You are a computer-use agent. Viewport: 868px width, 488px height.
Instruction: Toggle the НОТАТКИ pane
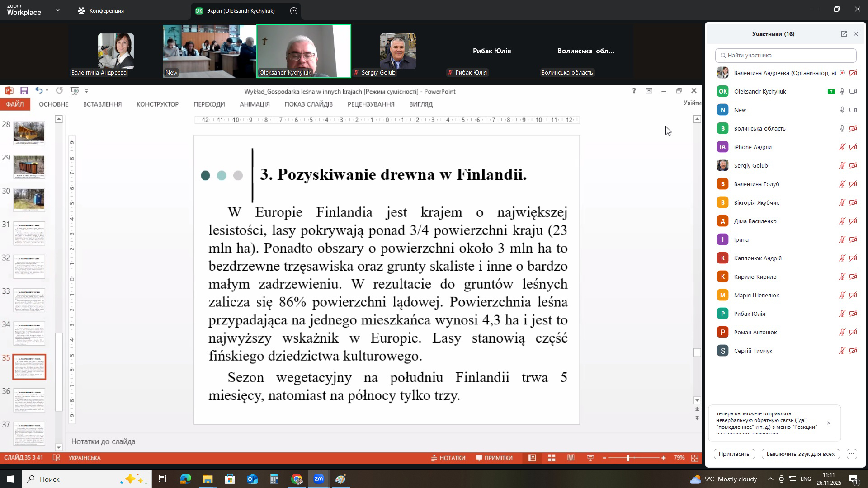[x=449, y=458]
